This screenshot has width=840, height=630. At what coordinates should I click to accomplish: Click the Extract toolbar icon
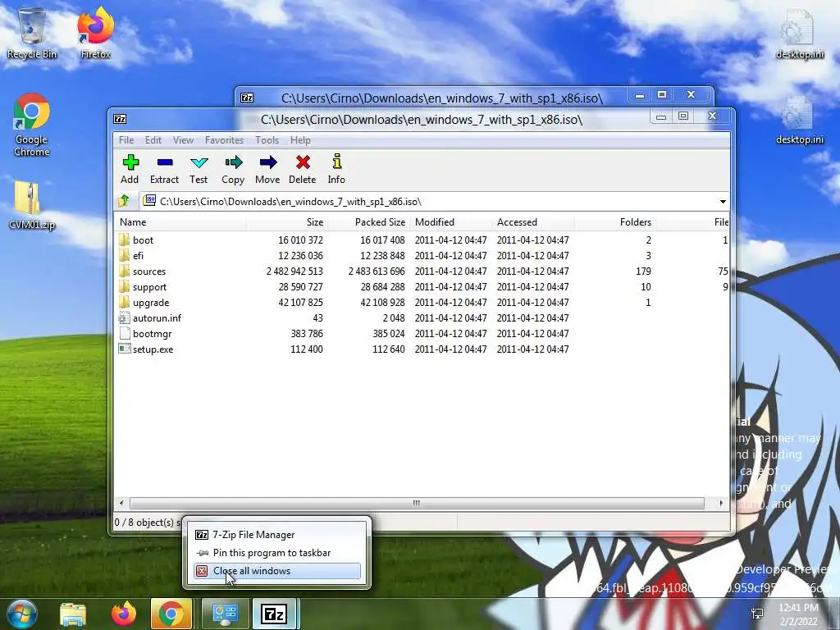(164, 162)
